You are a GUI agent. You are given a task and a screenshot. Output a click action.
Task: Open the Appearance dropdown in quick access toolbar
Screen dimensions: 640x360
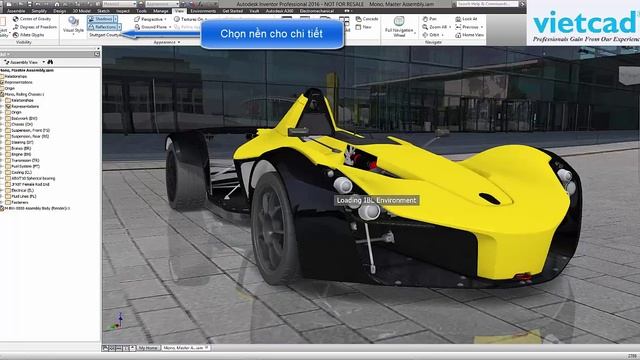pyautogui.click(x=162, y=4)
